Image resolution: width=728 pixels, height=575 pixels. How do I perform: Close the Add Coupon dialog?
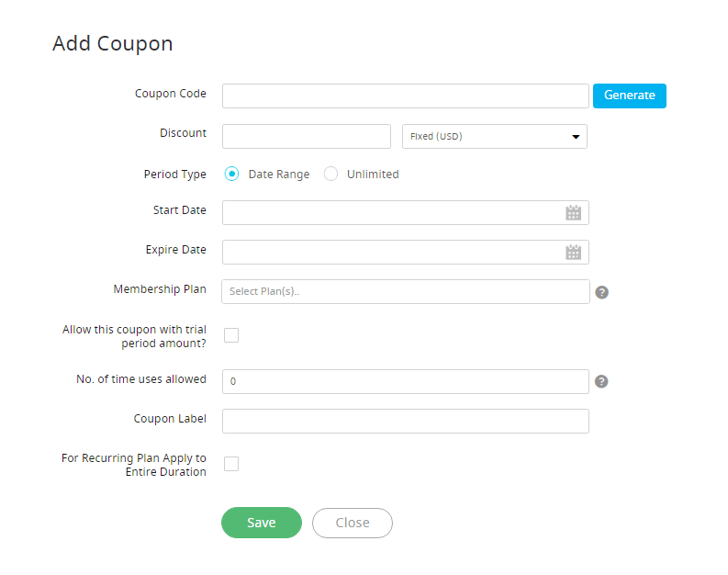[353, 523]
